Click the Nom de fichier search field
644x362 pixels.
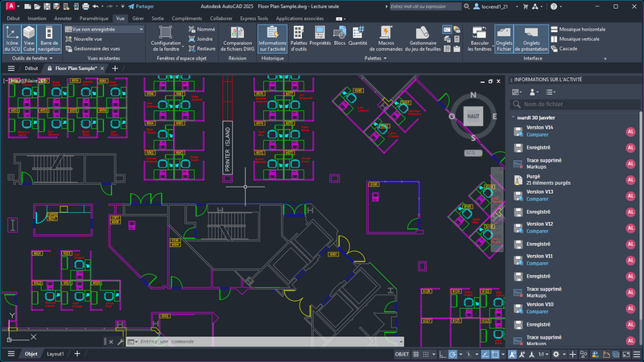pyautogui.click(x=575, y=105)
